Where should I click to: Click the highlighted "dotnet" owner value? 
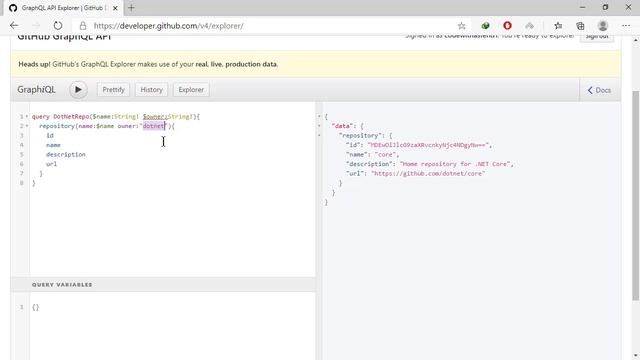pos(153,126)
